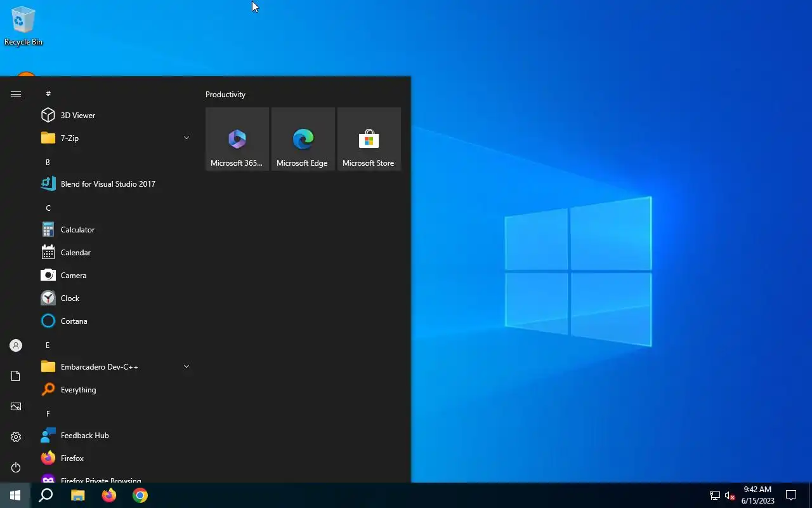Viewport: 812px width, 508px height.
Task: Expand the Start menu hamburger button
Action: click(x=16, y=94)
